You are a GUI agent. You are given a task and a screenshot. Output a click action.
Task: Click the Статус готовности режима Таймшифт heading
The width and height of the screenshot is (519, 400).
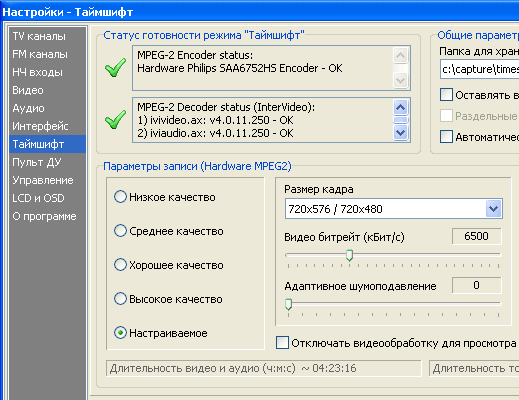click(204, 35)
